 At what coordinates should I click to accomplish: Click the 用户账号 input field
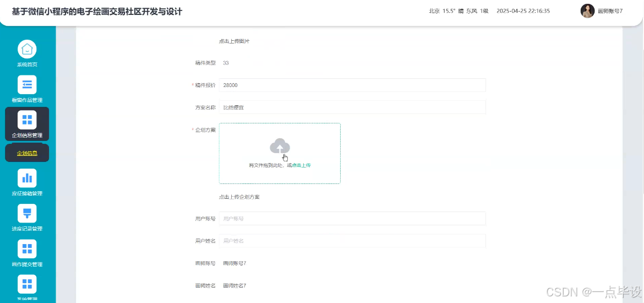pos(352,219)
